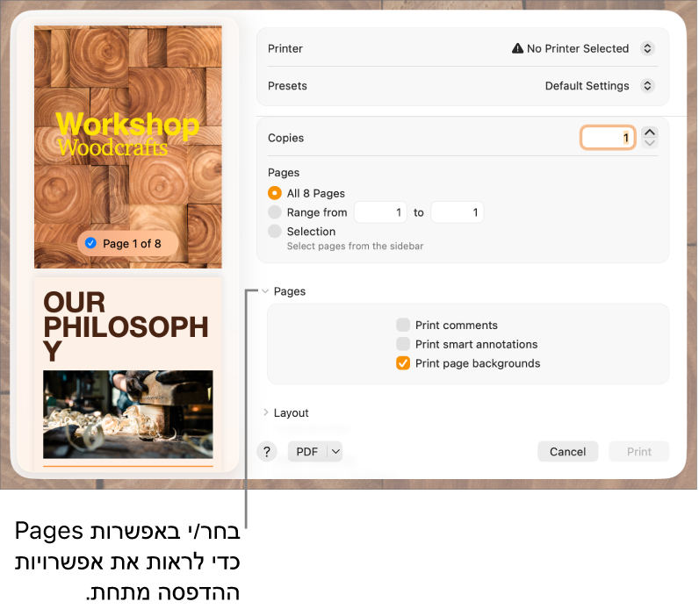
Task: Open the Presets popup arrows
Action: 647,85
